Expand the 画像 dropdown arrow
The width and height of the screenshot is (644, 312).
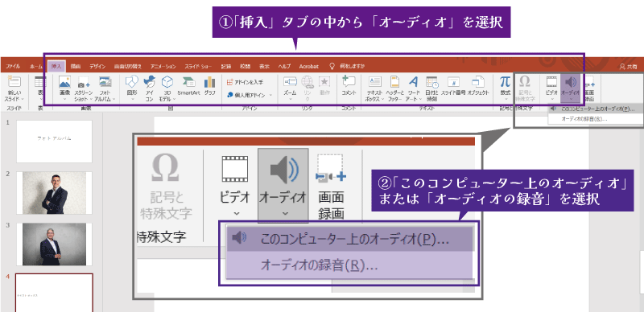[65, 100]
